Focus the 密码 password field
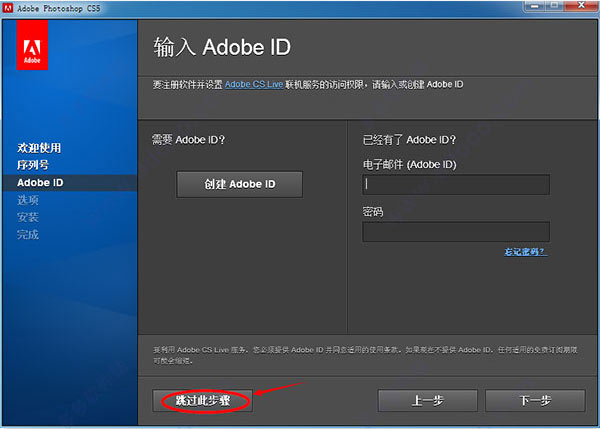This screenshot has width=600, height=429. (456, 232)
